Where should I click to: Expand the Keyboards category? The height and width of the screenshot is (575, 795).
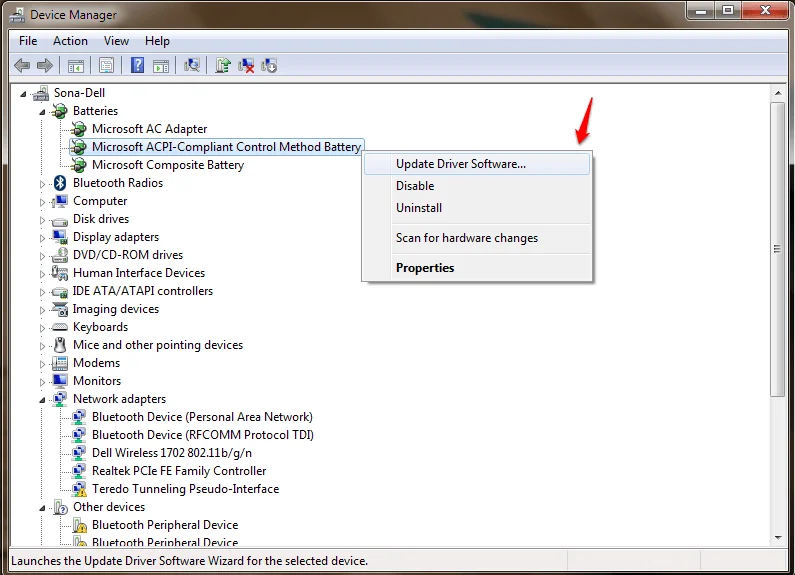(42, 328)
